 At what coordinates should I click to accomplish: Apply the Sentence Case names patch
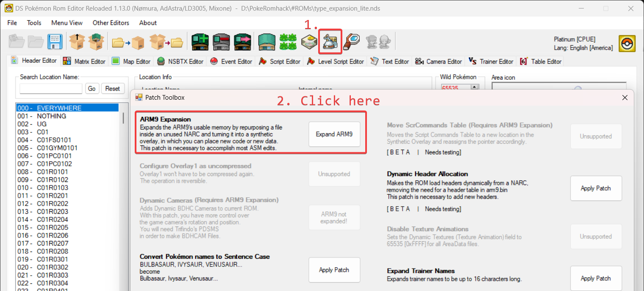334,270
